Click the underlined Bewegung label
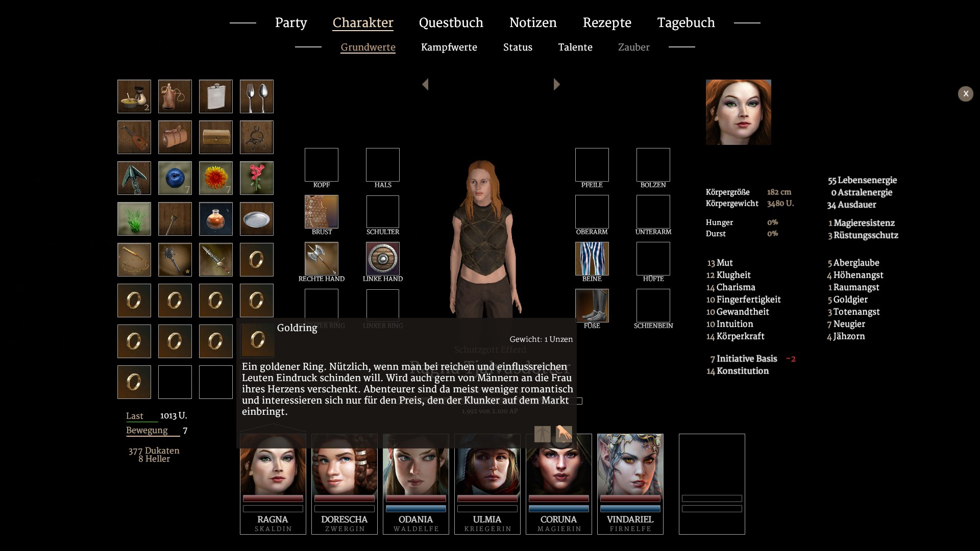 coord(147,430)
